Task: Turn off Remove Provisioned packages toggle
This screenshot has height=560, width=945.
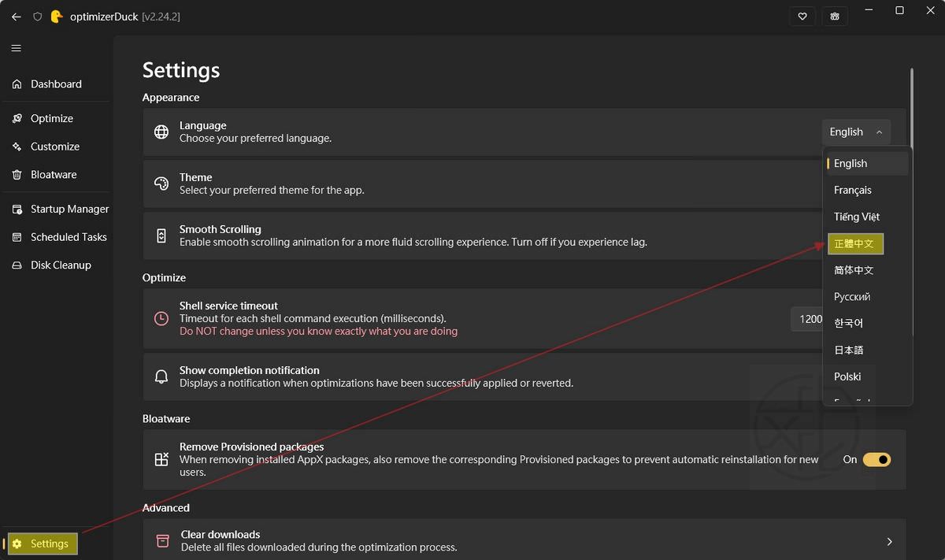Action: 876,459
